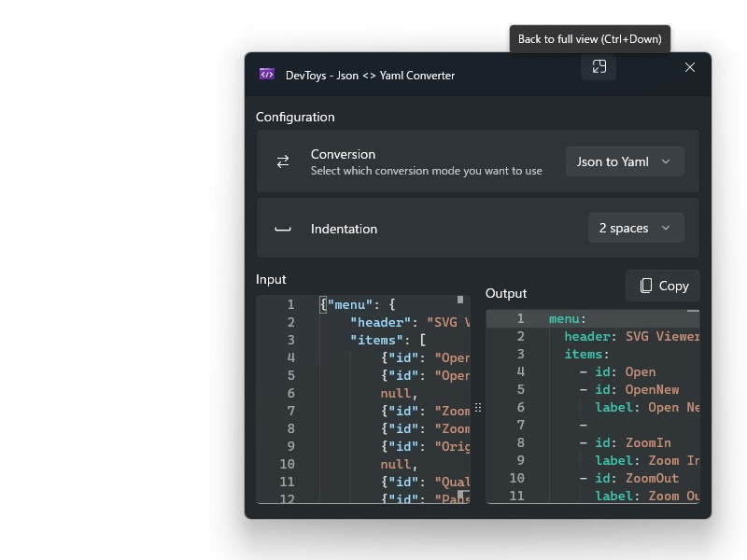
Task: Copy the Yaml output
Action: click(x=663, y=286)
